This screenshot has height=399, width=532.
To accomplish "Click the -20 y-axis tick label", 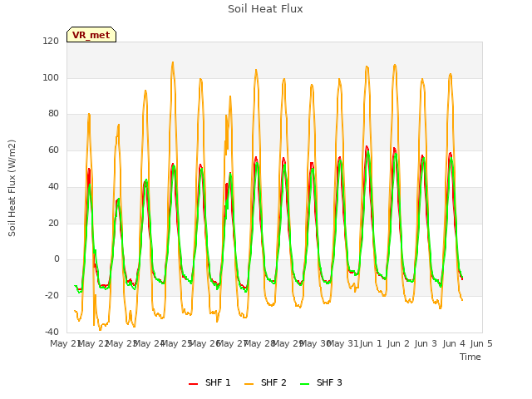I will [x=52, y=296].
